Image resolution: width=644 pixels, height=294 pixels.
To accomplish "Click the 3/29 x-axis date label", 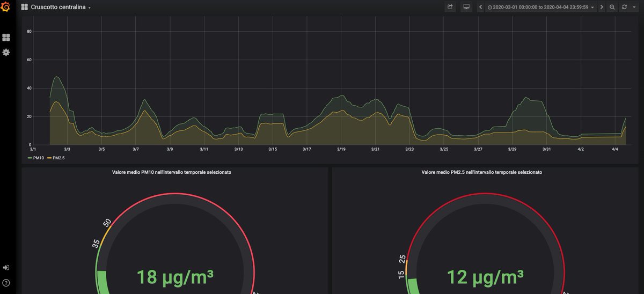I will coord(513,149).
